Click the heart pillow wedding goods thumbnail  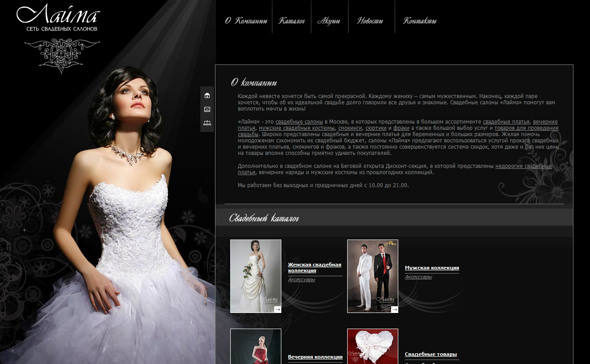pos(373,347)
